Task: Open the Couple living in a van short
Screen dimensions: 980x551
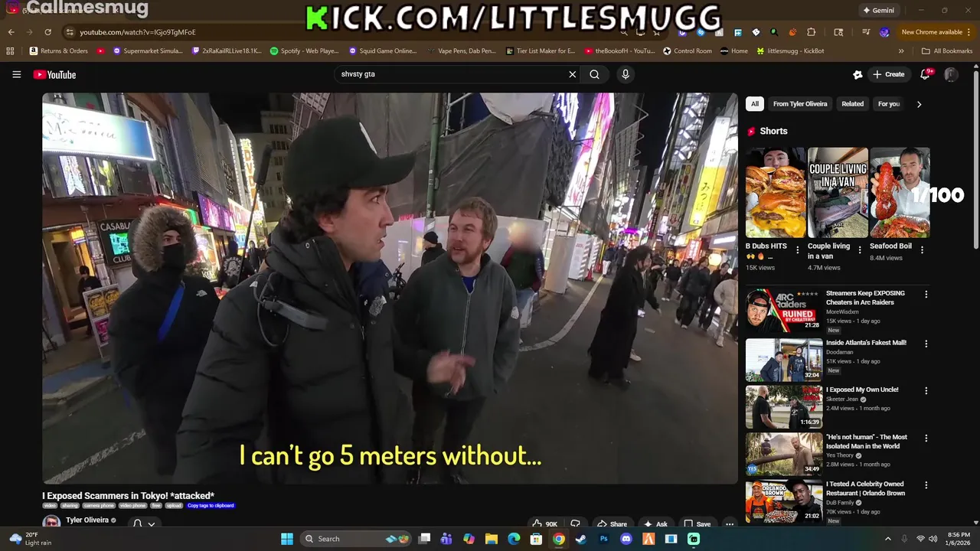Action: pyautogui.click(x=838, y=193)
